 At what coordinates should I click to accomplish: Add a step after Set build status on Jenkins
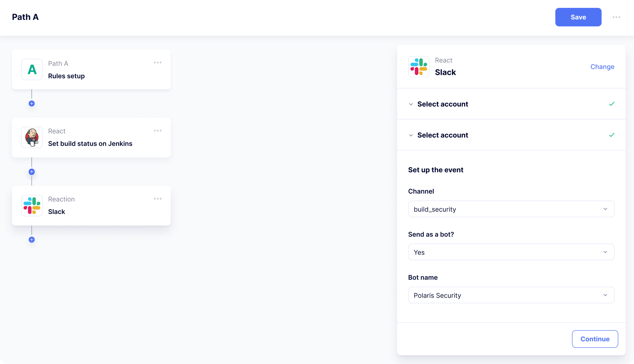click(x=32, y=171)
